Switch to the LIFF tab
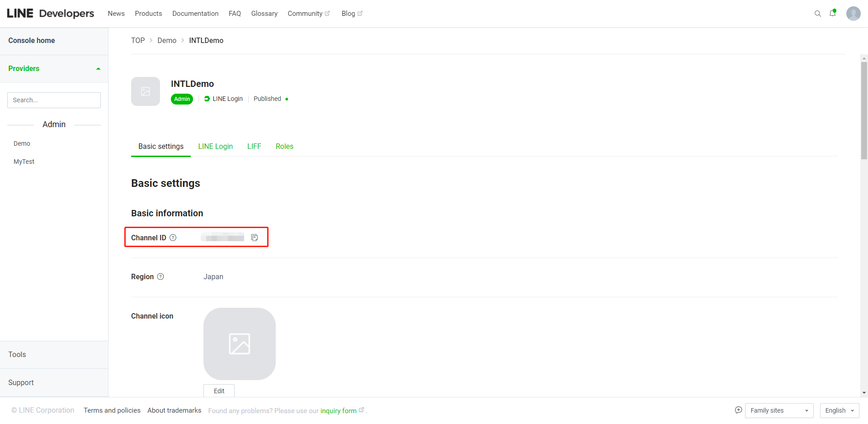This screenshot has width=868, height=424. tap(254, 147)
